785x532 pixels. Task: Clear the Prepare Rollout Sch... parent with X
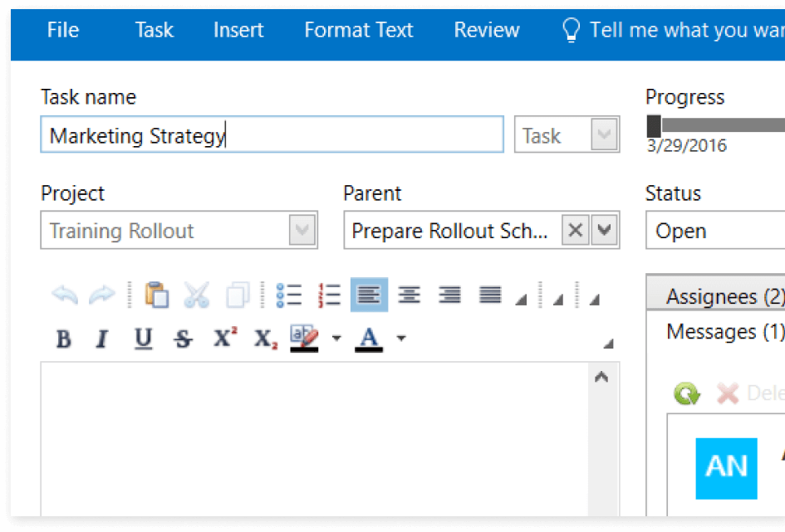pos(576,230)
